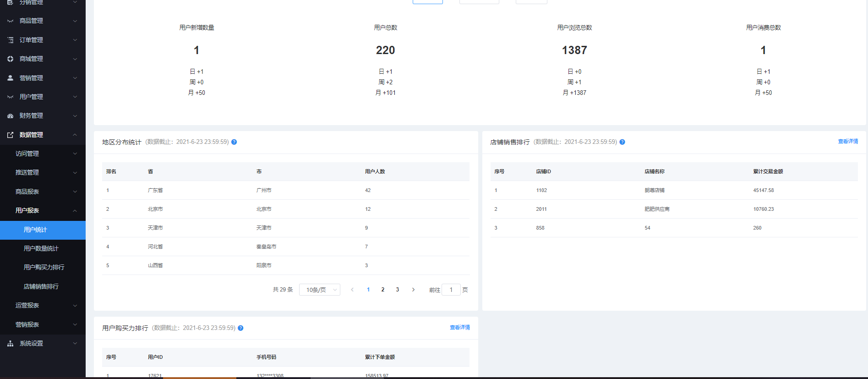Go to page 2 of region table
868x379 pixels.
click(383, 290)
